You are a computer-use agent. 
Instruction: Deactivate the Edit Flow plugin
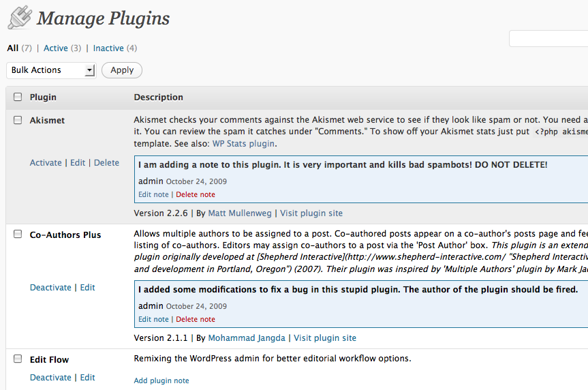point(50,378)
